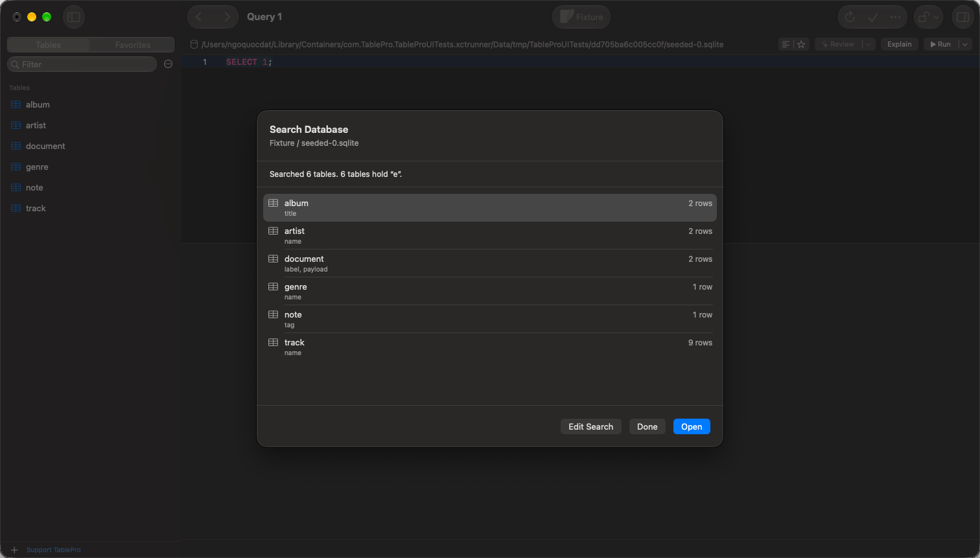
Task: Click the Edit Search button
Action: pos(591,426)
